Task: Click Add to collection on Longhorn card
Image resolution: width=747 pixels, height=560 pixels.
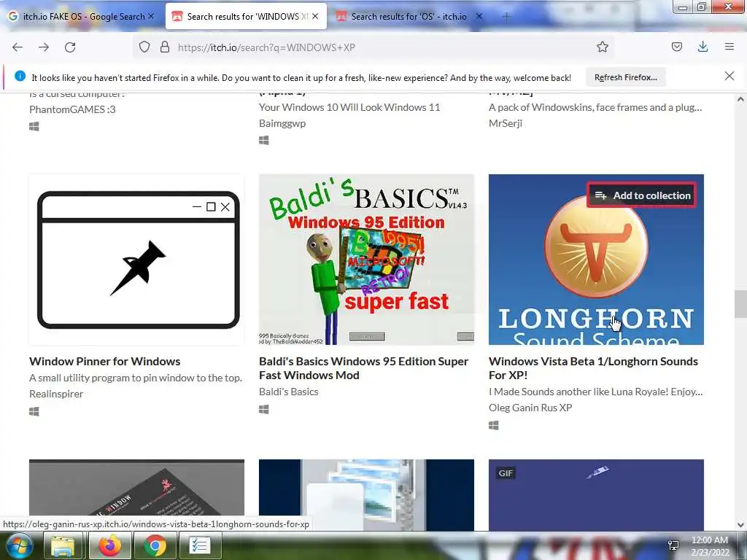Action: pos(642,195)
